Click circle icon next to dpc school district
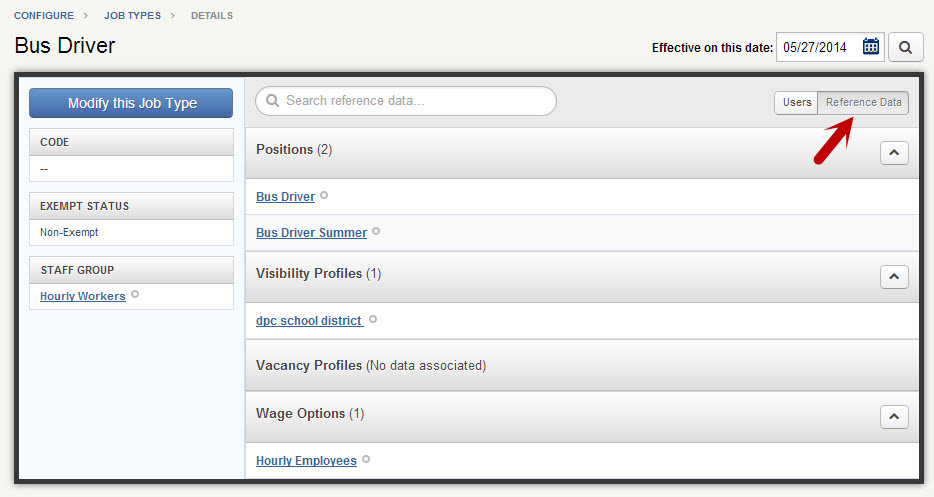Screen dimensions: 934x497 pyautogui.click(x=373, y=319)
